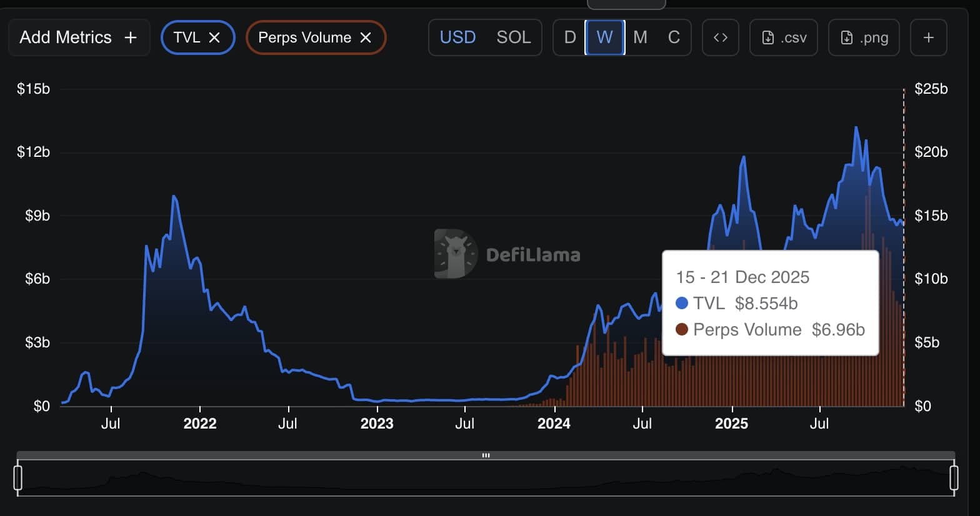
Task: Click the right range slider handle
Action: [954, 478]
